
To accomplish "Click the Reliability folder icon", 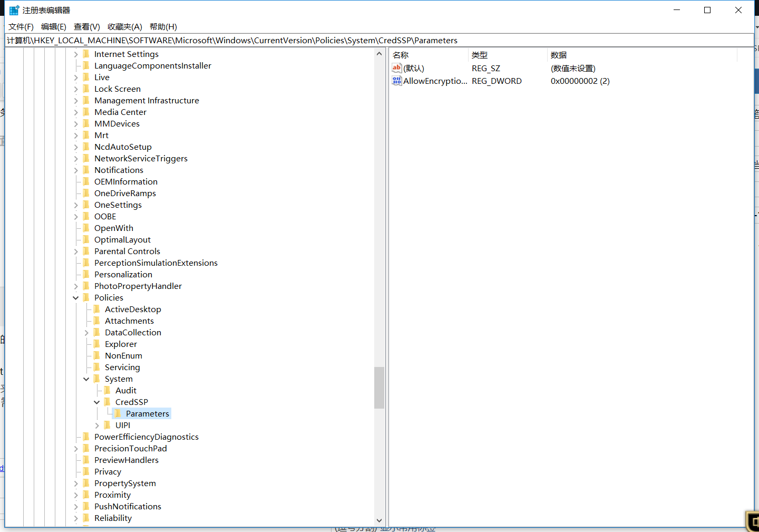I will pos(86,518).
